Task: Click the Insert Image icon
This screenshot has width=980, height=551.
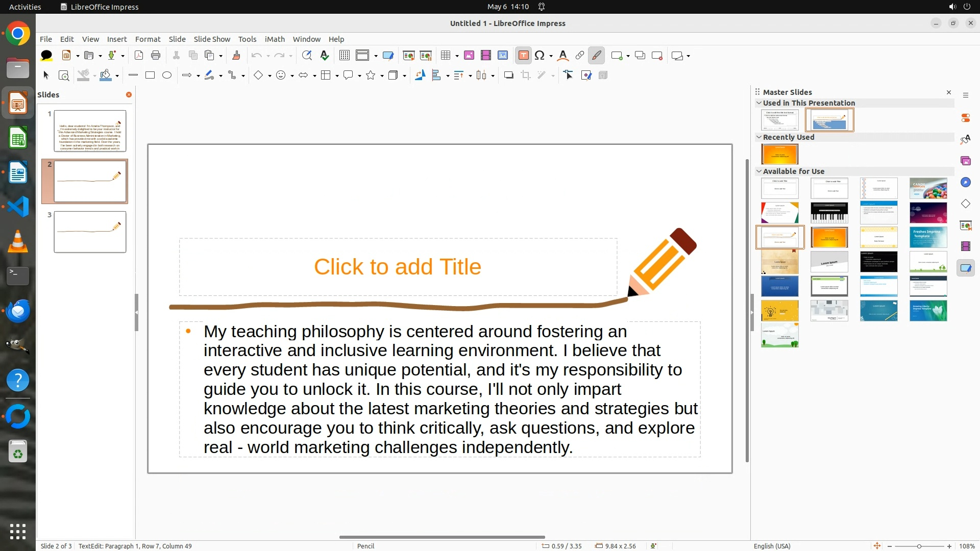Action: [x=469, y=56]
